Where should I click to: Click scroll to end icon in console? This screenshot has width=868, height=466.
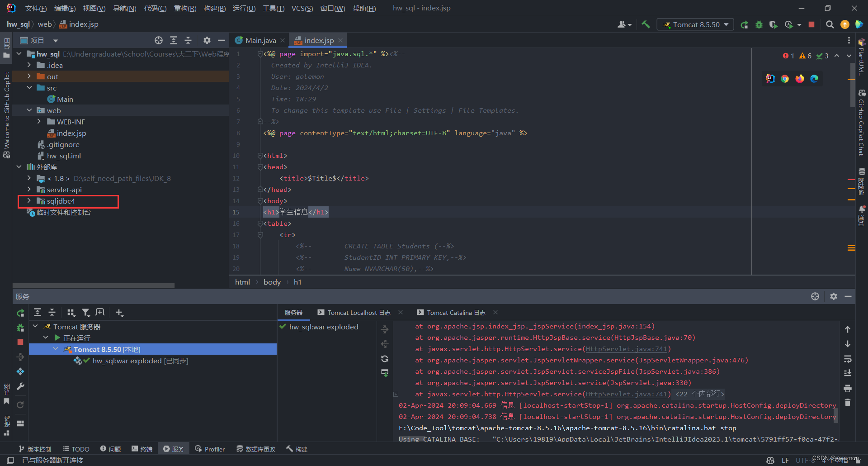848,373
